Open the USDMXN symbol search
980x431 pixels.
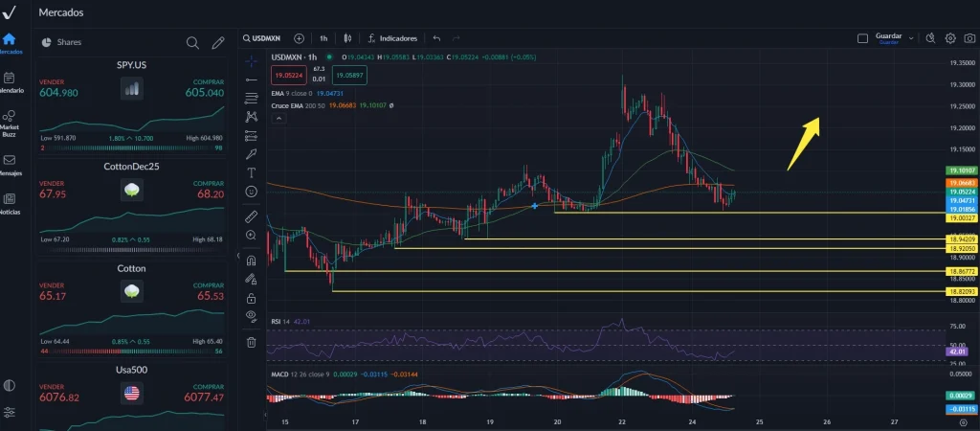[x=262, y=38]
